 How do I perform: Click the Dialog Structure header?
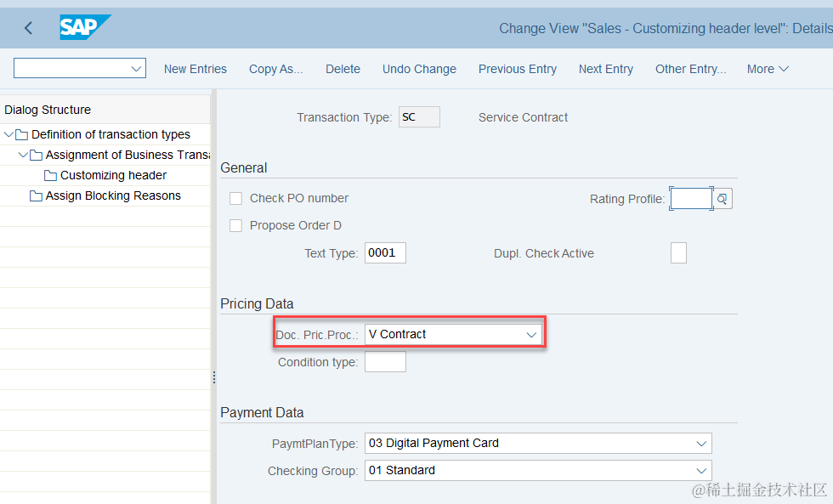point(48,110)
